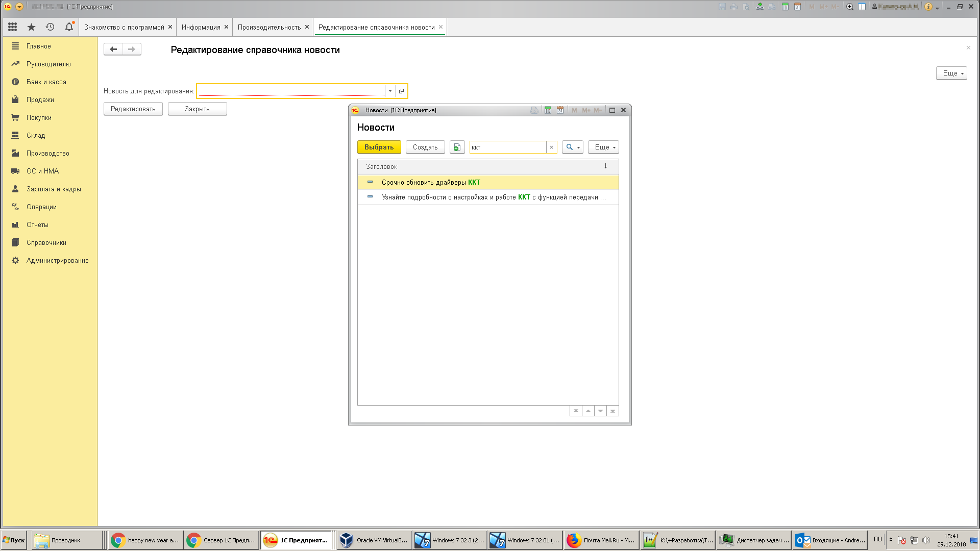Open Oracle VM VirtualBox taskbar item

point(374,540)
